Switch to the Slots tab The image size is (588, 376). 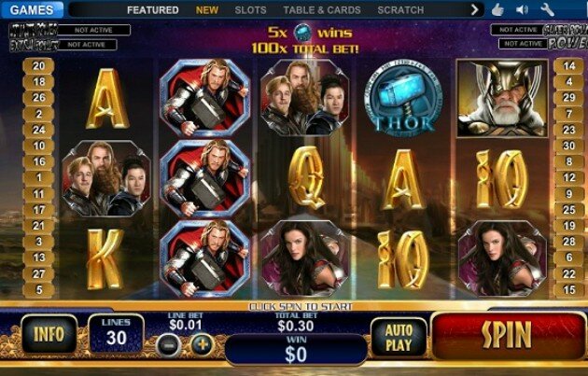pyautogui.click(x=250, y=10)
